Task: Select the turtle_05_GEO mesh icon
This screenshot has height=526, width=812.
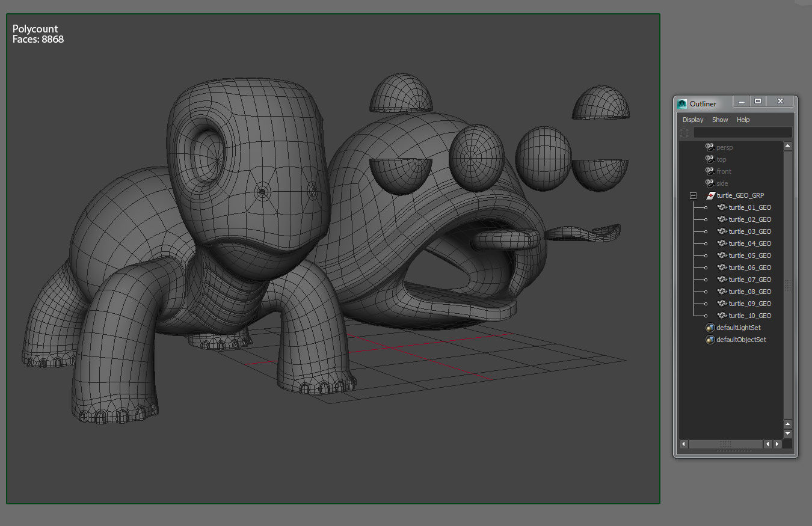Action: (x=722, y=255)
